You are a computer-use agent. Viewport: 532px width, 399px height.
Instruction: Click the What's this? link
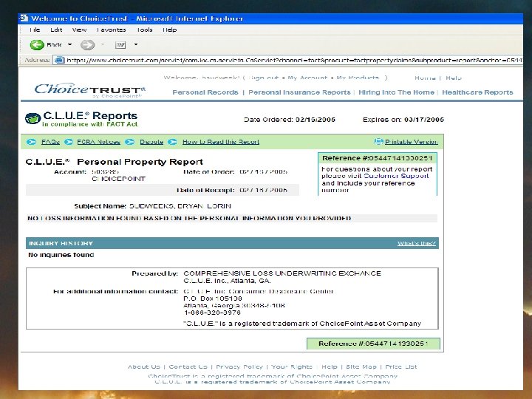click(417, 243)
